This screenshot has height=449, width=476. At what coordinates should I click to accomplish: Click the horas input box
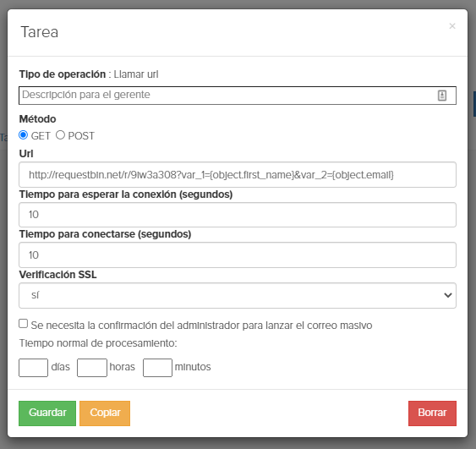(x=92, y=368)
